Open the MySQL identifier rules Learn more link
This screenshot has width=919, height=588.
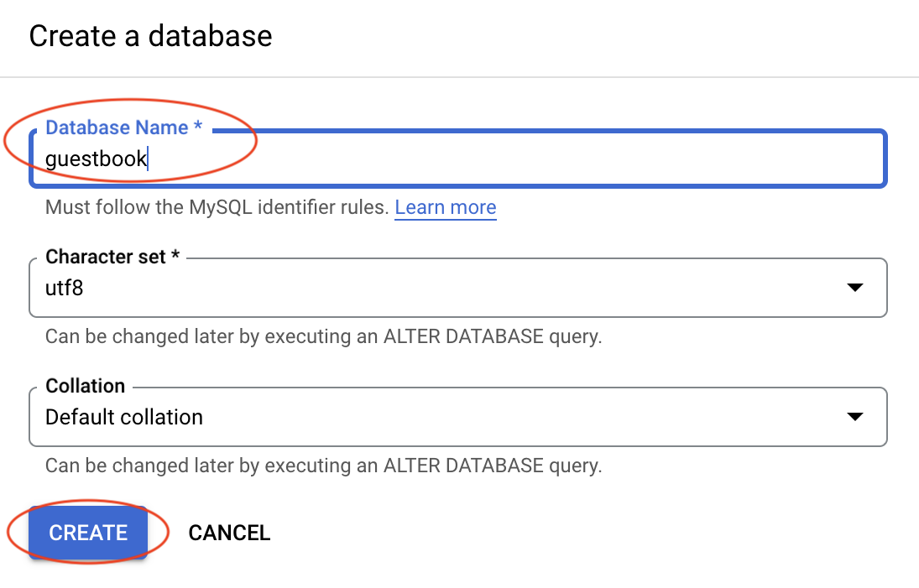tap(445, 207)
